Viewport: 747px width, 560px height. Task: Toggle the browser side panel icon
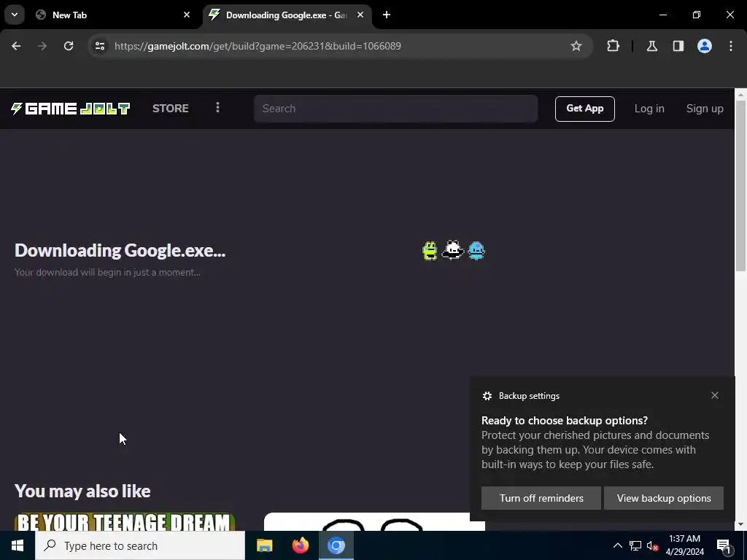point(678,46)
